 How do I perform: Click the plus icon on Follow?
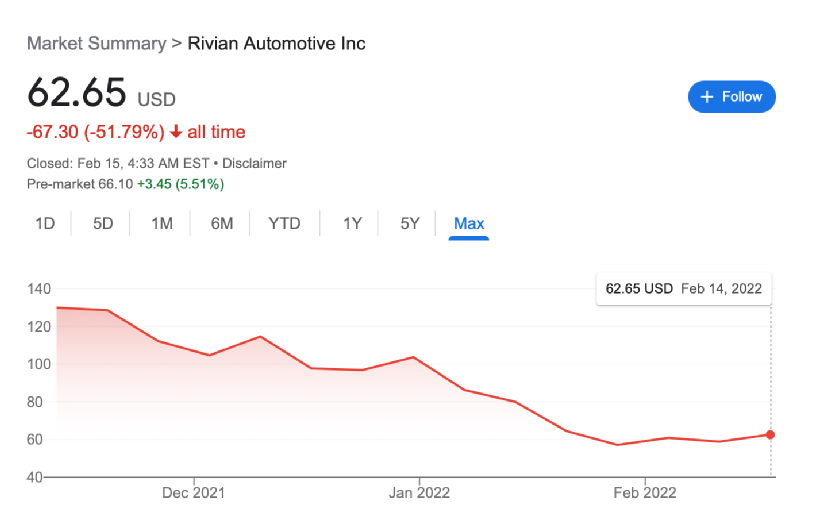coord(707,97)
